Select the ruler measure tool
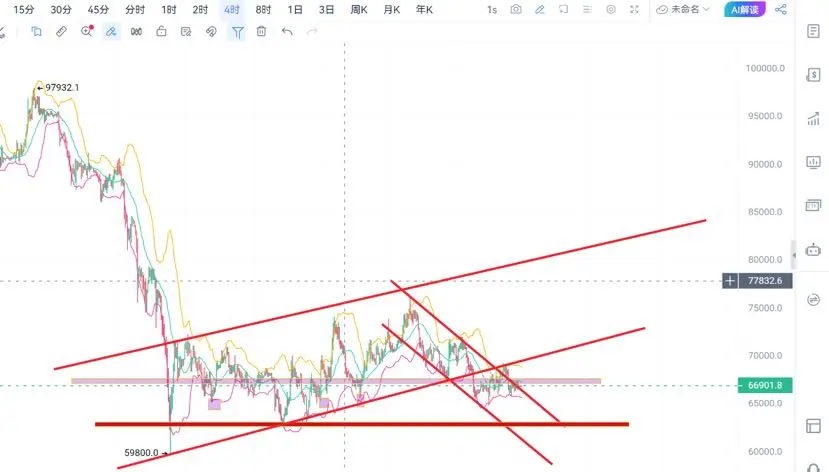Screen dimensions: 829x472 [x=61, y=32]
